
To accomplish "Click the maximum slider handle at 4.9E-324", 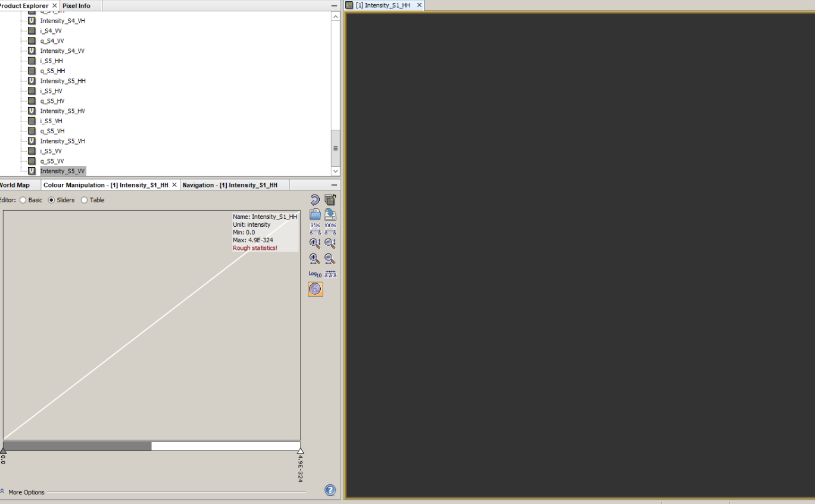I will pyautogui.click(x=300, y=451).
